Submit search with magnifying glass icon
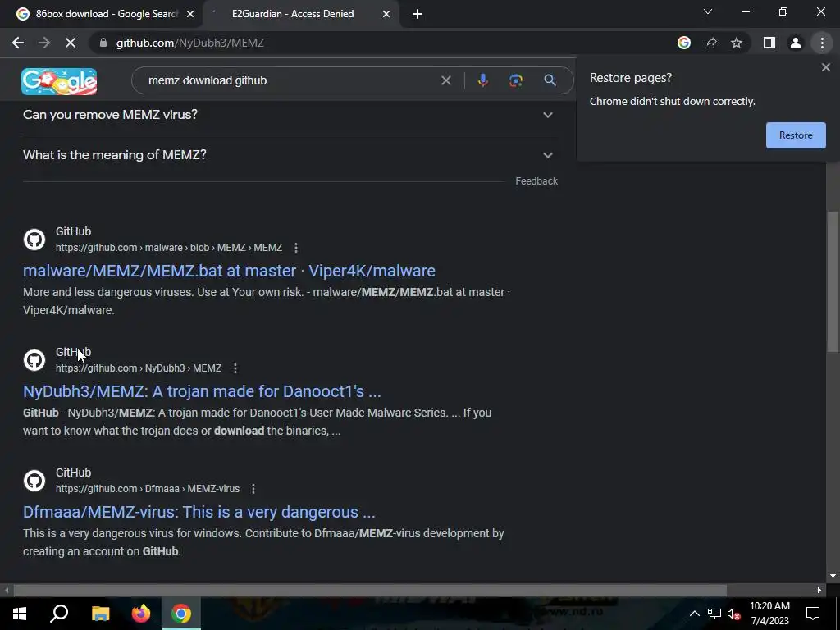The width and height of the screenshot is (840, 630). coord(550,80)
